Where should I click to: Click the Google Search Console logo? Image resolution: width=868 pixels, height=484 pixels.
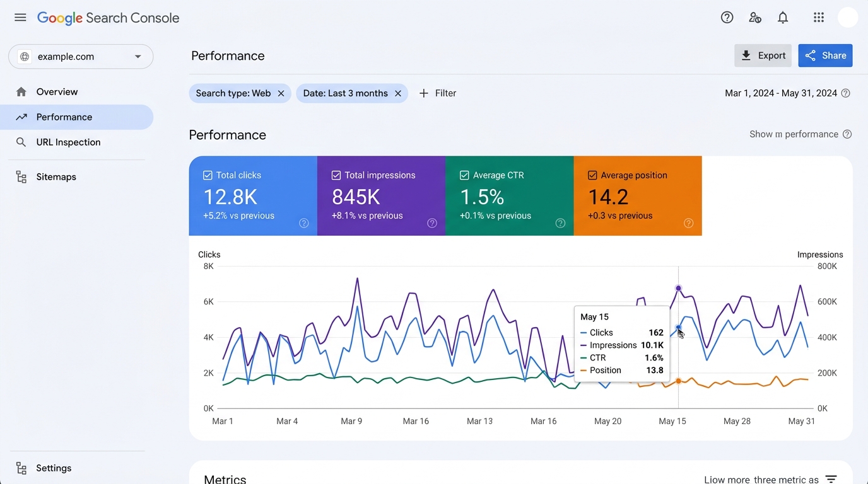(x=108, y=18)
